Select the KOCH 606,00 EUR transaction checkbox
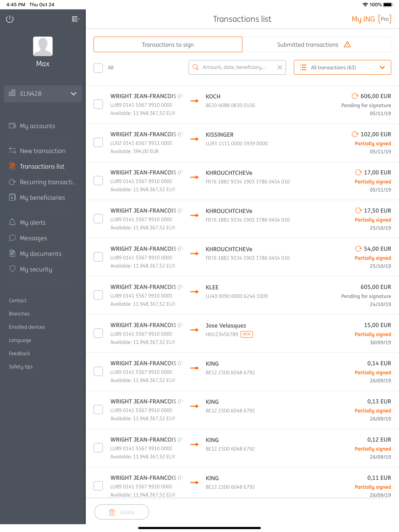This screenshot has width=399, height=532. coord(98,104)
